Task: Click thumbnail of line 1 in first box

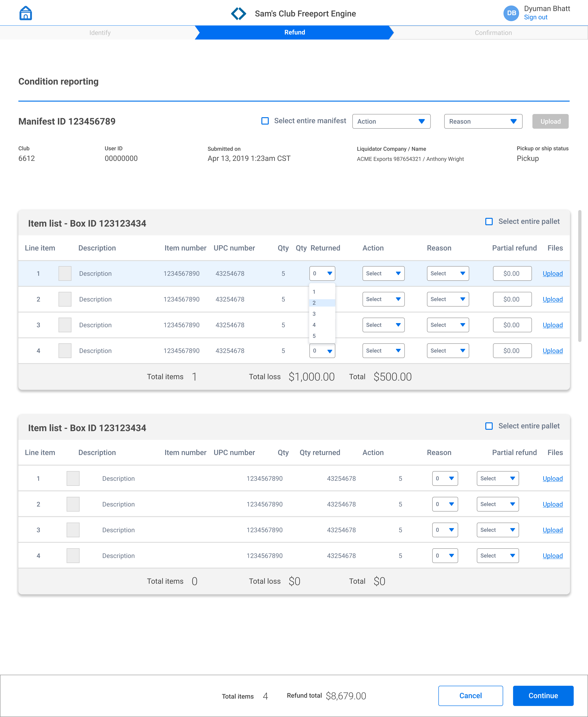Action: (x=65, y=273)
